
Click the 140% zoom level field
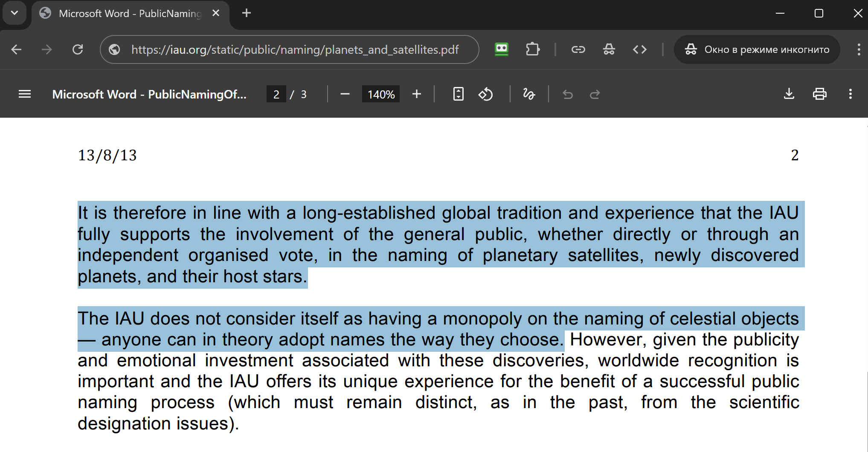(381, 94)
